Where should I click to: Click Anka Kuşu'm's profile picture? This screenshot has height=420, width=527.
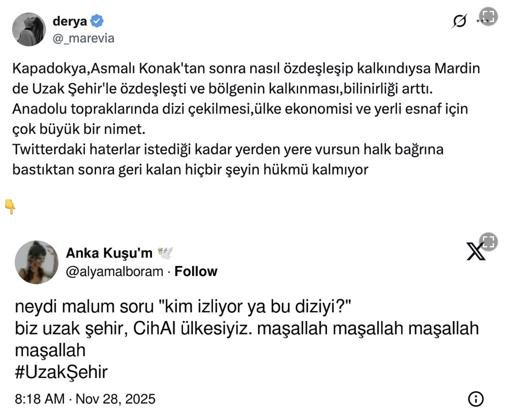36,262
